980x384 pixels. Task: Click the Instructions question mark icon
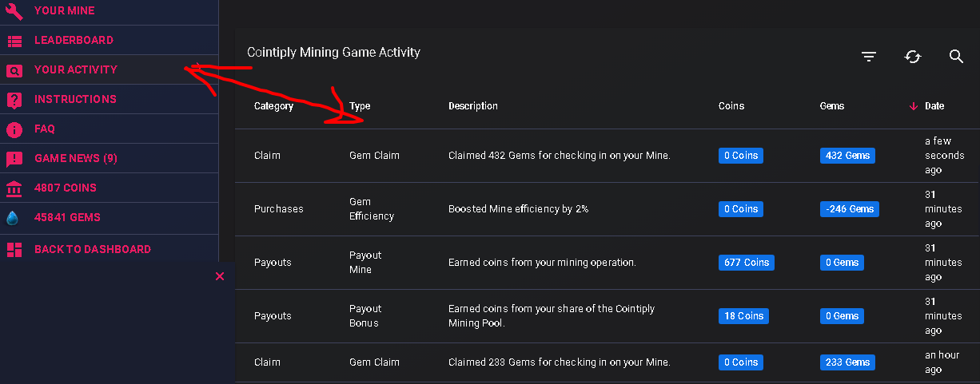14,100
